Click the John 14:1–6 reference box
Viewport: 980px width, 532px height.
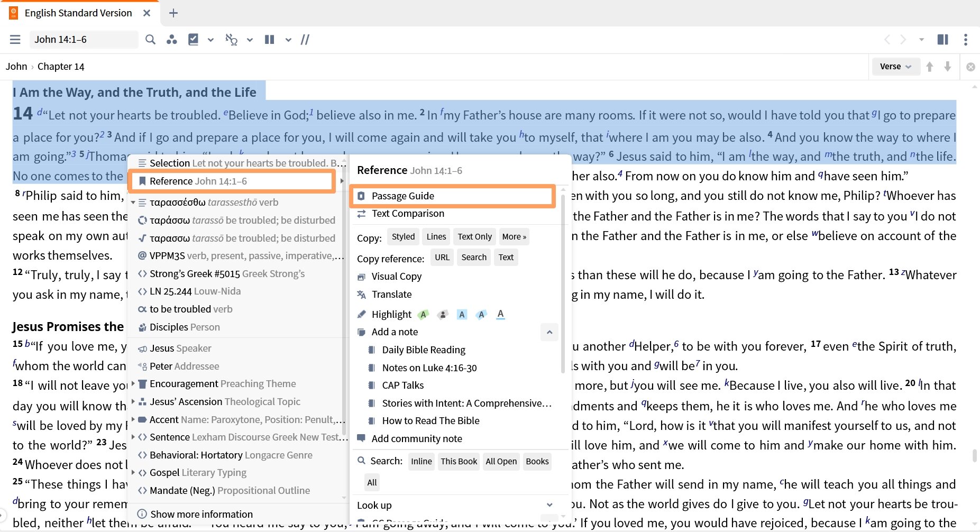tap(84, 40)
